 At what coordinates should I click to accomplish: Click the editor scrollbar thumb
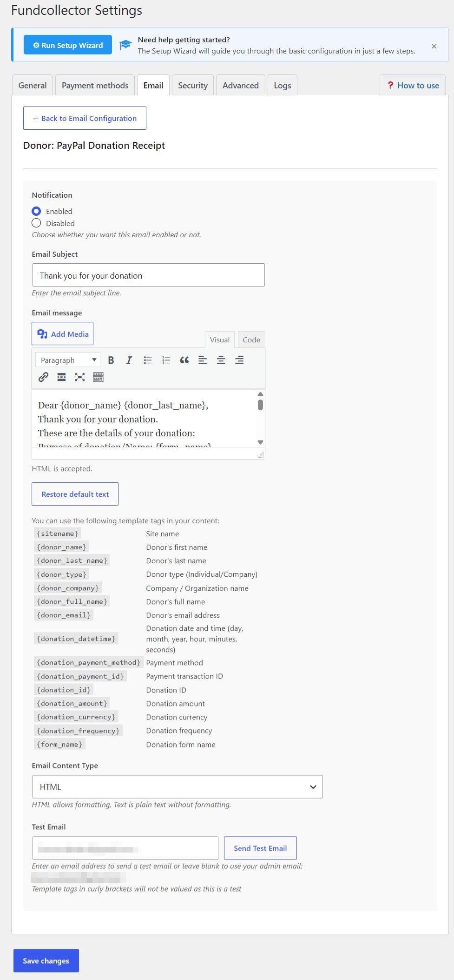pyautogui.click(x=261, y=405)
